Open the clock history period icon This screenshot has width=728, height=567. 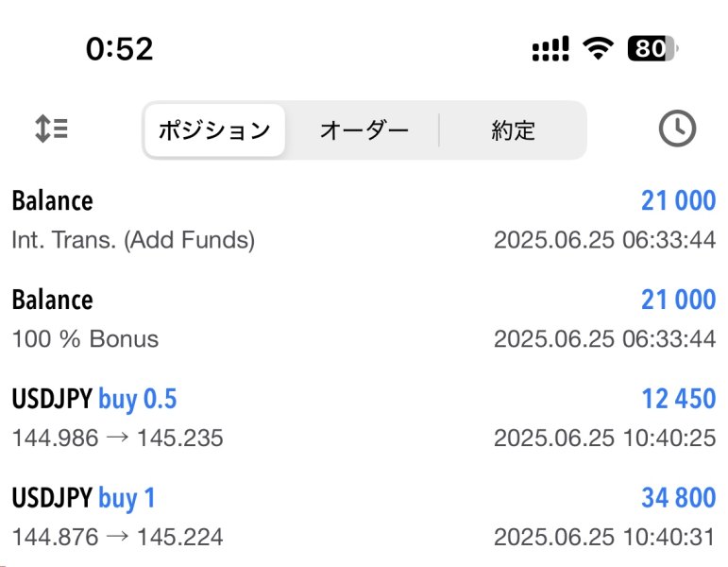coord(676,129)
